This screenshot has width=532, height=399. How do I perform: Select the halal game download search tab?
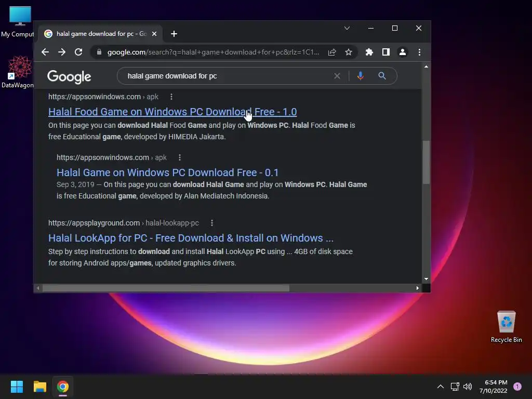(100, 34)
